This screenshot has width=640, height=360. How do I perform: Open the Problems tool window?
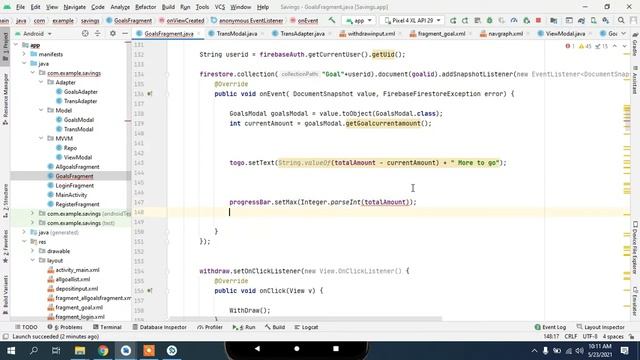coord(65,327)
